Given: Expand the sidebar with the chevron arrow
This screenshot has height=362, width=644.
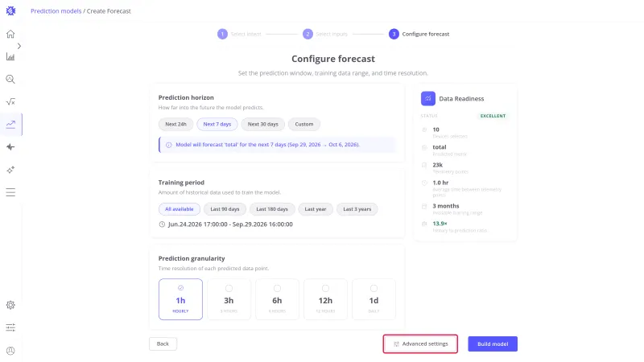Looking at the screenshot, I should click(19, 46).
